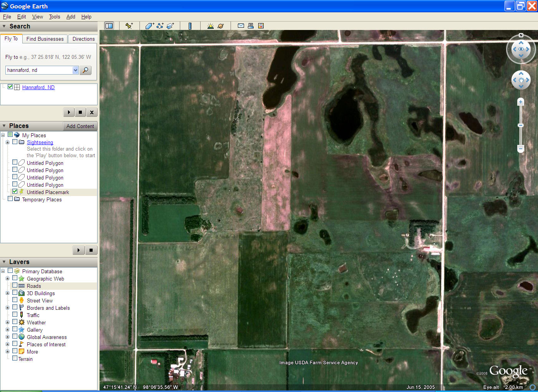Stop the Places tour
538x392 pixels.
(x=91, y=250)
